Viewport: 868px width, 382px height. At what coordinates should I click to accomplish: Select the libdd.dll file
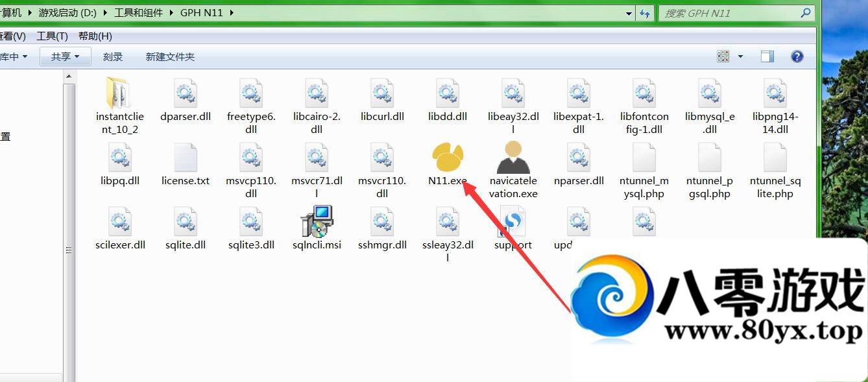[x=448, y=101]
